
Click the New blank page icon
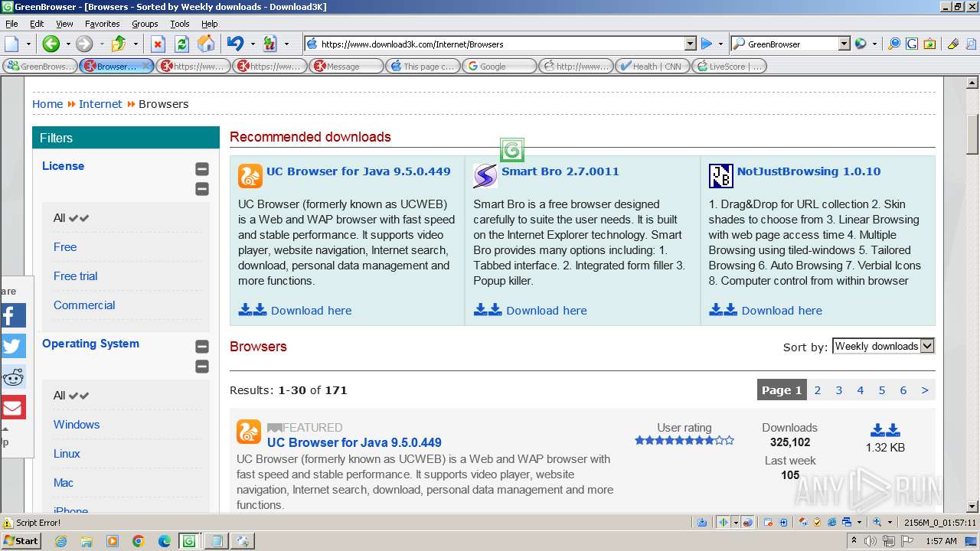(12, 44)
